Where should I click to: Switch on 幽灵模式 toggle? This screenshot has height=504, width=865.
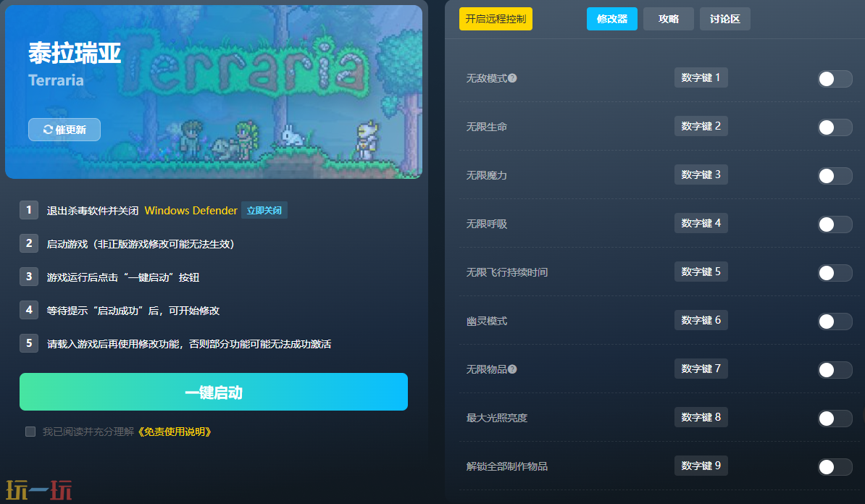835,322
